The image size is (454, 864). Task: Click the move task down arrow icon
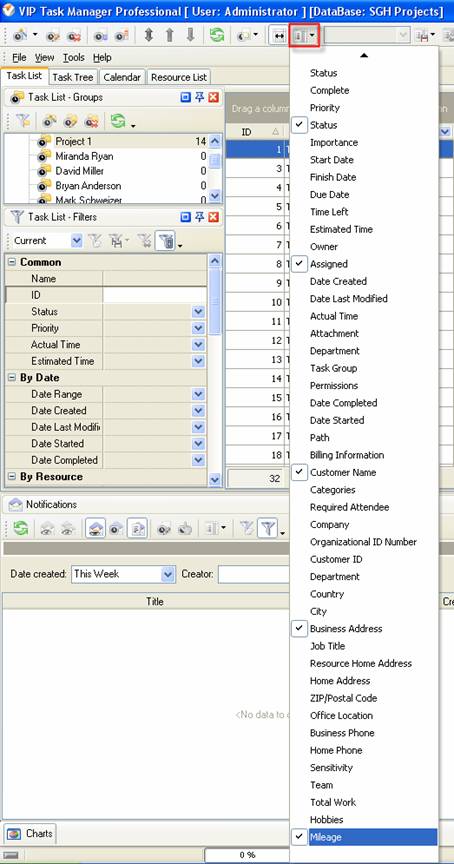(x=190, y=35)
